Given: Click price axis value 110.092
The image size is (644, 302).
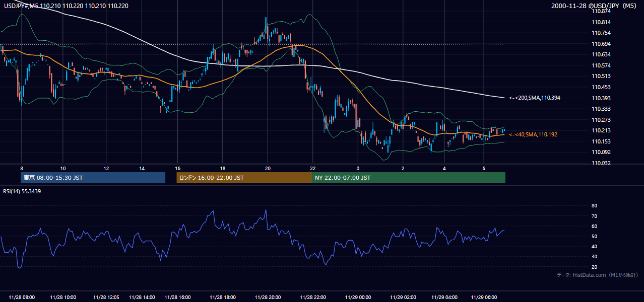Looking at the screenshot, I should tap(601, 152).
